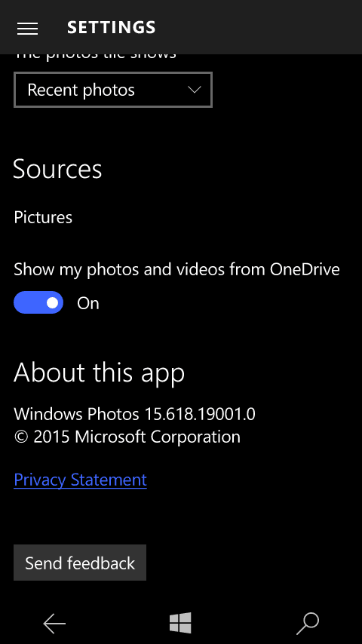Open the Privacy Statement link
Viewport: 362px width, 644px height.
pos(80,480)
